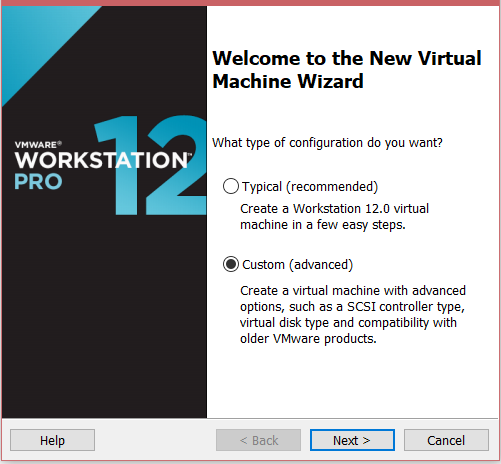Image resolution: width=501 pixels, height=464 pixels.
Task: Select the Custom (advanced) radio button
Action: pos(231,264)
